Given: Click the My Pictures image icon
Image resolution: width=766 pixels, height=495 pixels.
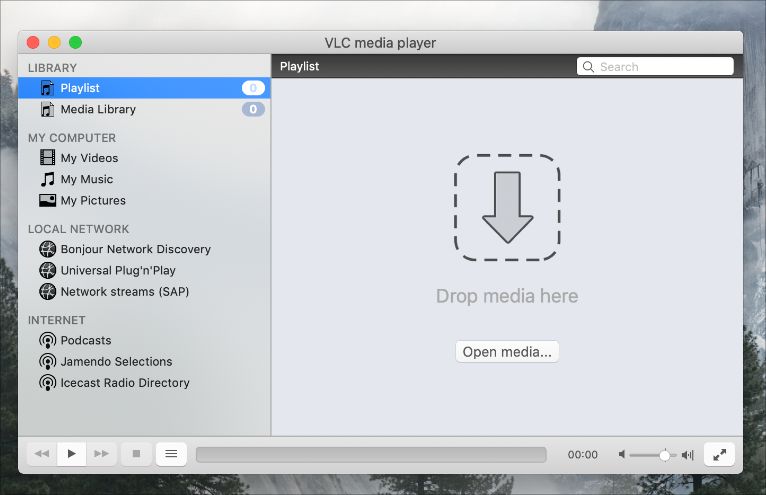Looking at the screenshot, I should [47, 200].
